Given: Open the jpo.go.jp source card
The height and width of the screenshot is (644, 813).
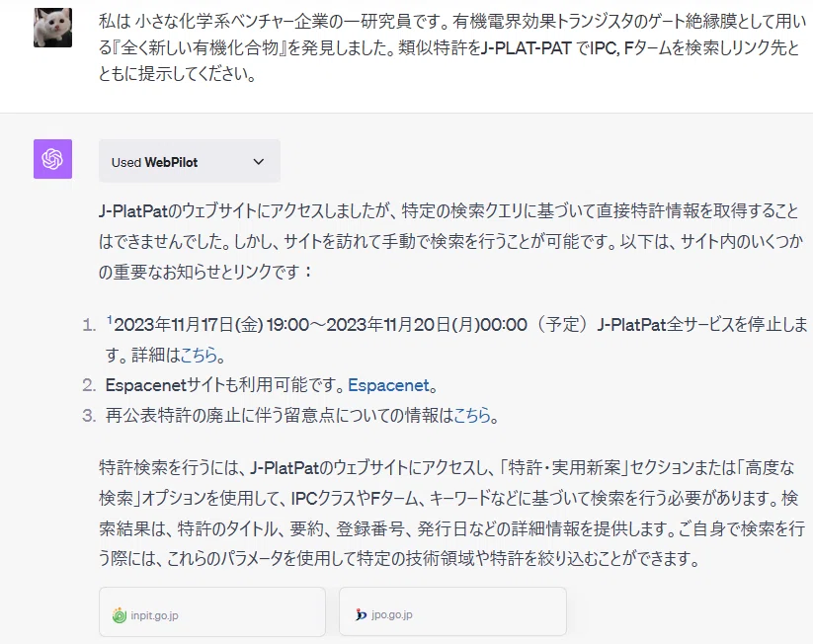Looking at the screenshot, I should 452,611.
